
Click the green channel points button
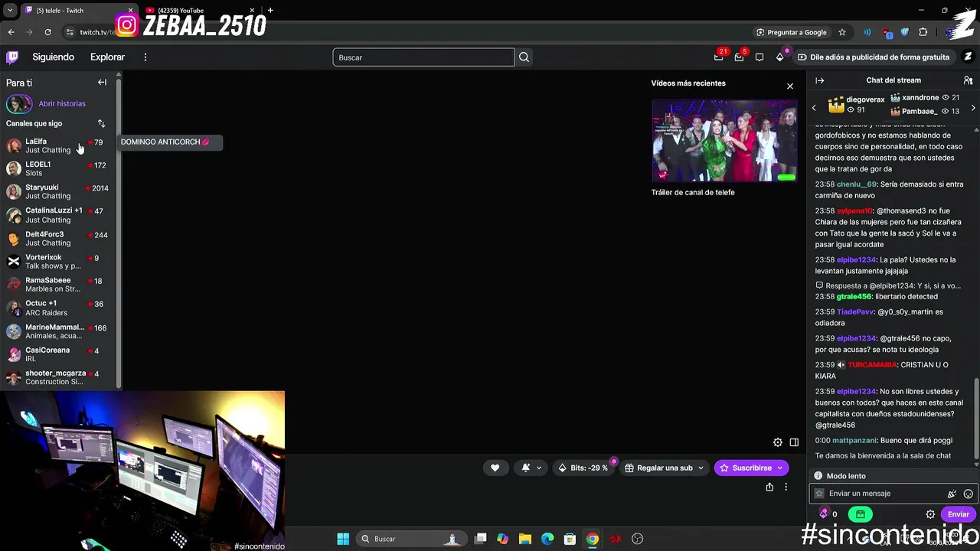(x=860, y=514)
